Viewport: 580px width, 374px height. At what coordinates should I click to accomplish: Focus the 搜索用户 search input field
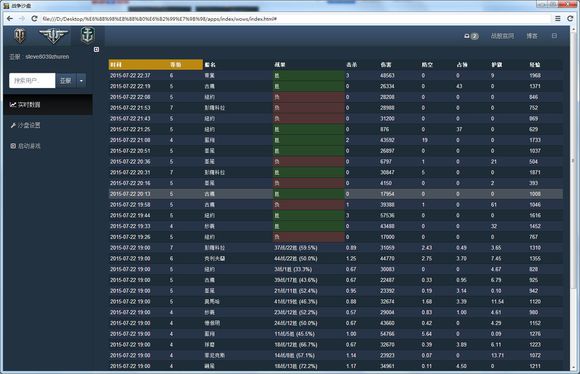(x=32, y=81)
